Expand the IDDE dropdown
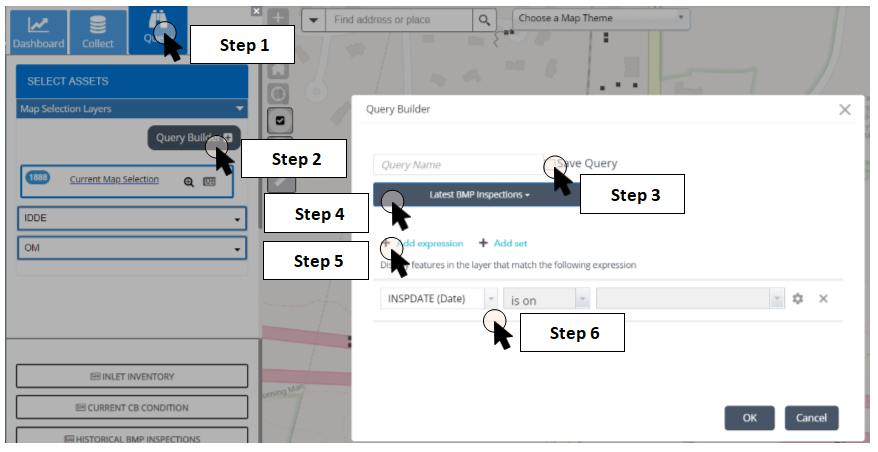The image size is (878, 452). coord(132,219)
